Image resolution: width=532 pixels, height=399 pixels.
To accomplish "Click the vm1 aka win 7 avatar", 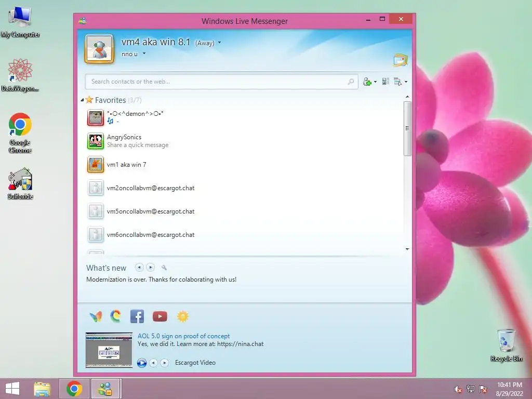I will [x=96, y=165].
